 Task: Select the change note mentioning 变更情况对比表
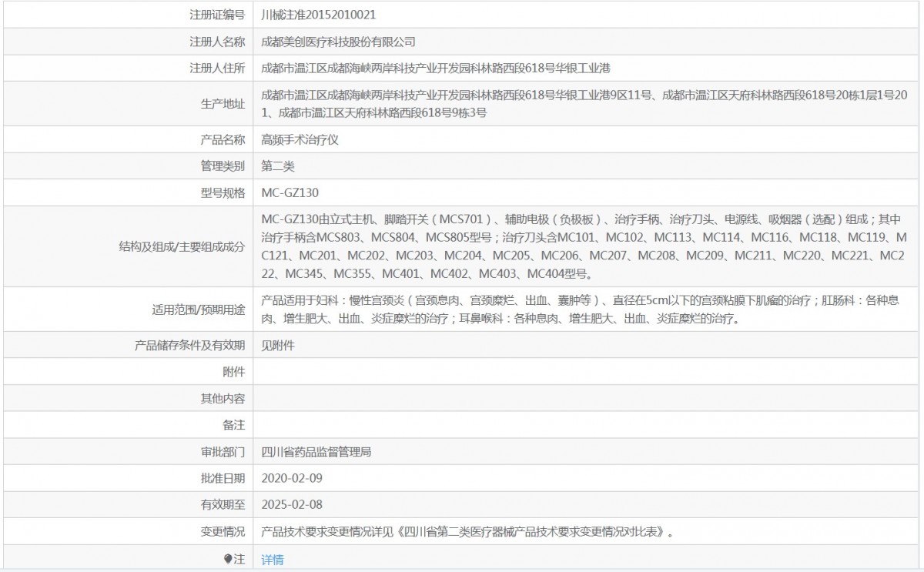(x=467, y=531)
